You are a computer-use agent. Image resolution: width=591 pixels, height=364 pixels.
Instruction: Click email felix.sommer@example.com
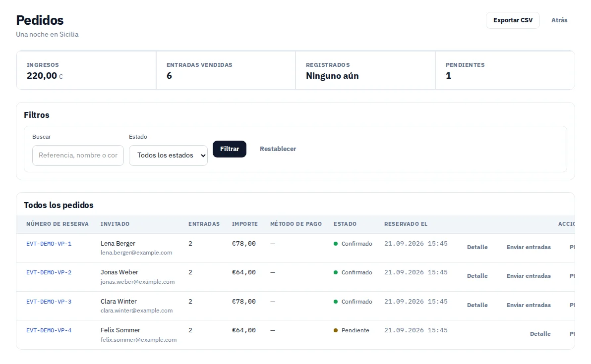click(x=138, y=340)
